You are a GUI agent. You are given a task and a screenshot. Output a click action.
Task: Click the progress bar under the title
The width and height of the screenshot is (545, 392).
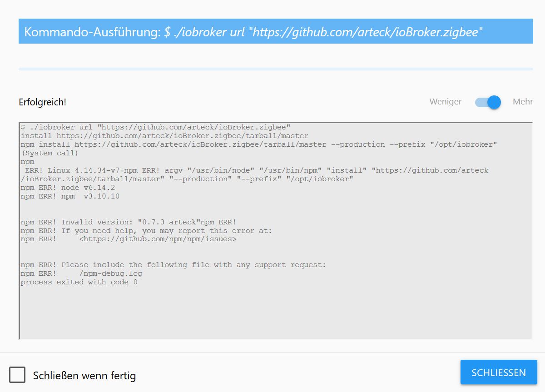(x=276, y=69)
